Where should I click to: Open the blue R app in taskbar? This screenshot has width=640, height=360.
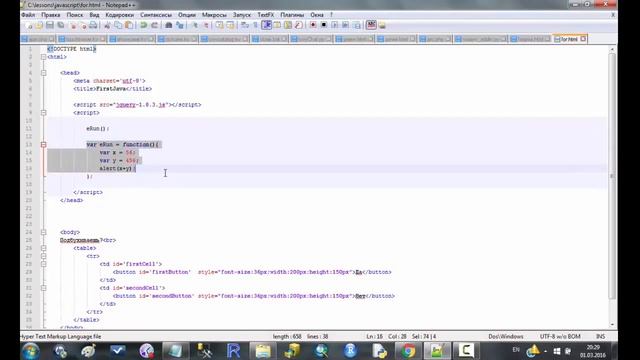point(233,351)
